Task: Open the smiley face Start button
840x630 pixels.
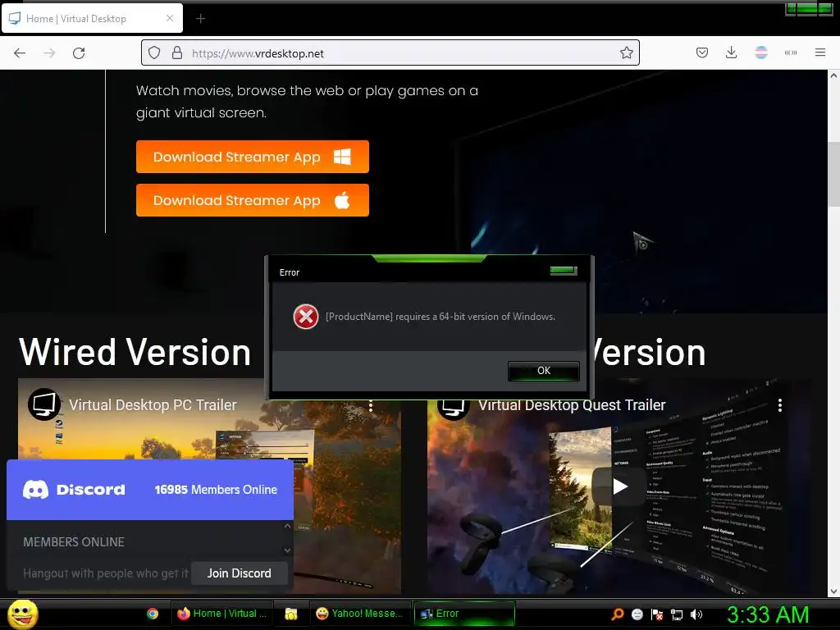Action: (x=22, y=614)
